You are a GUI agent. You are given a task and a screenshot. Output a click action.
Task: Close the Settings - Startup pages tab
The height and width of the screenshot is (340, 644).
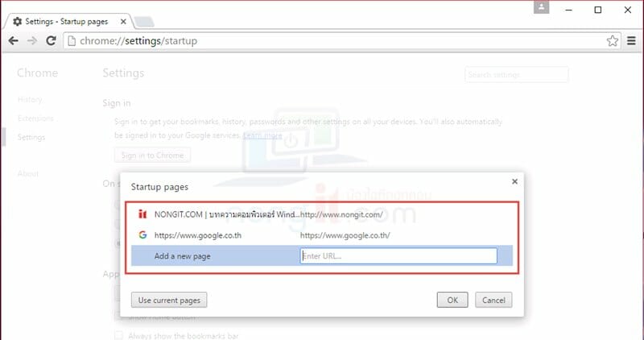[x=123, y=22]
